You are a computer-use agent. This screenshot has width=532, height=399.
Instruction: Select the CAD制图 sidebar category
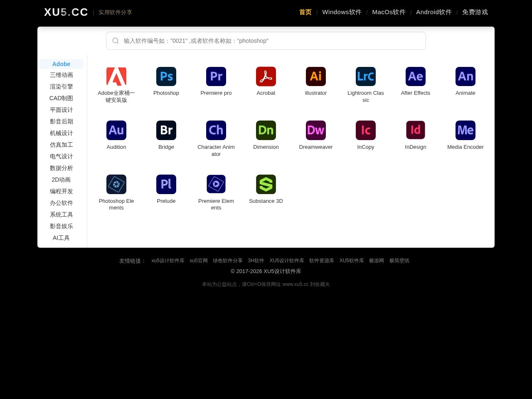point(61,98)
